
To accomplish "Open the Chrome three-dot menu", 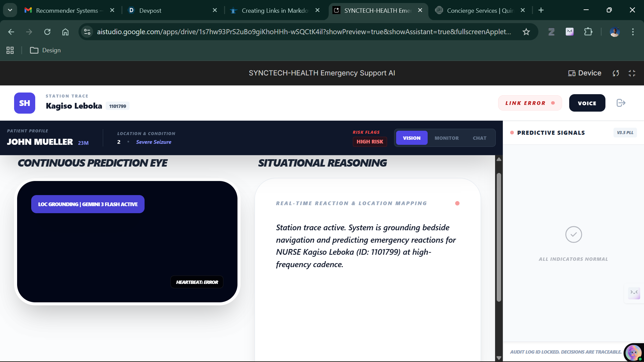I will [633, 32].
